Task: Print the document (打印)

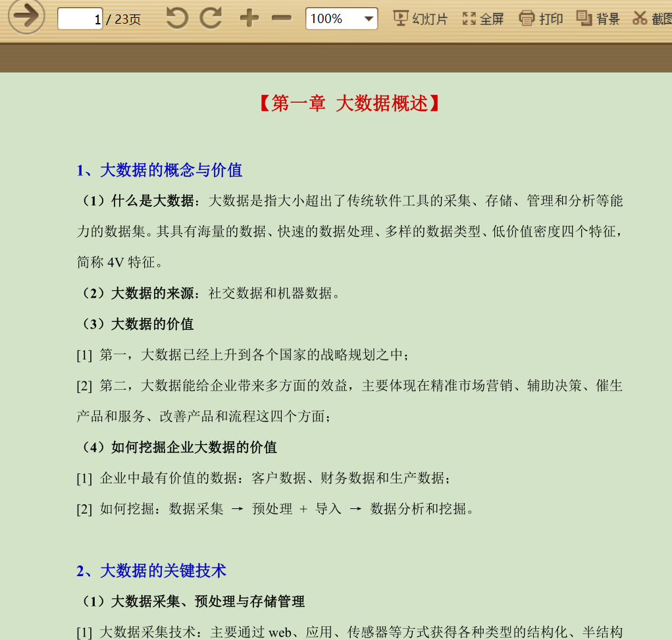Action: [x=541, y=19]
